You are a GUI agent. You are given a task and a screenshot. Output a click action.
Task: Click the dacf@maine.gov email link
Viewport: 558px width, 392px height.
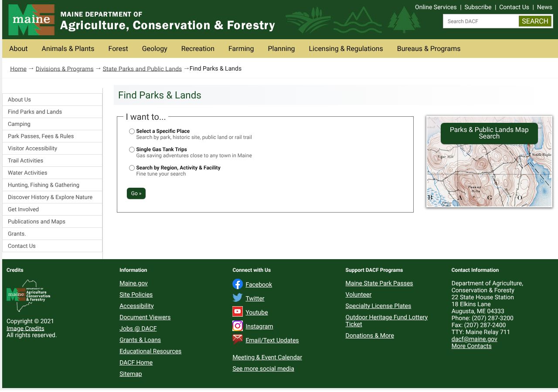tap(474, 339)
